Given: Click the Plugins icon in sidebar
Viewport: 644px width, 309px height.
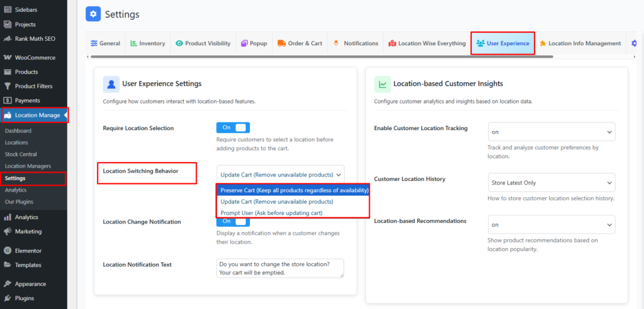Looking at the screenshot, I should click(x=8, y=298).
